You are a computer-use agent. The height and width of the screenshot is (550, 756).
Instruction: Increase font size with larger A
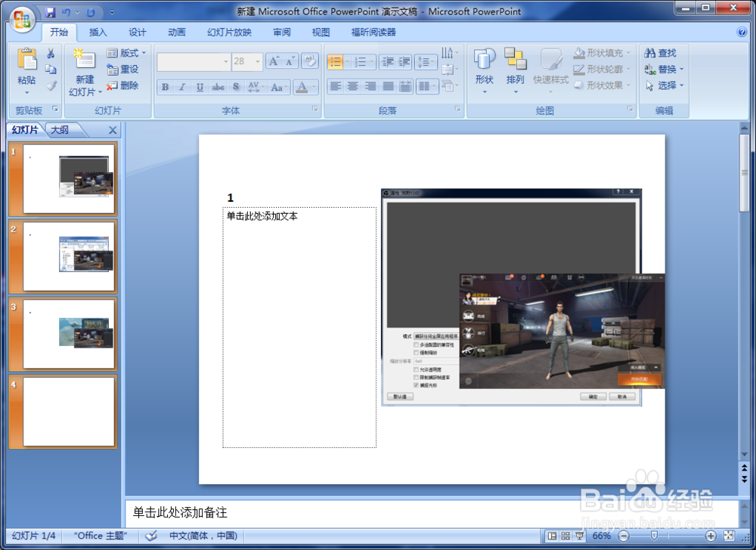[x=274, y=61]
